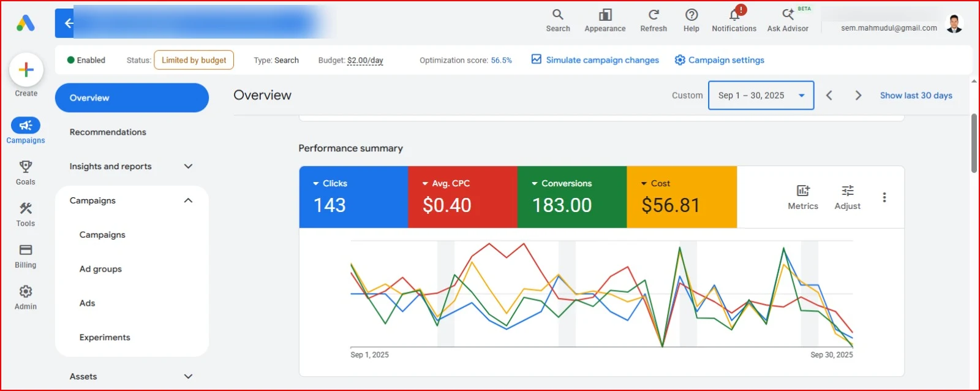Open the Adjust chart settings
980x391 pixels.
(848, 197)
